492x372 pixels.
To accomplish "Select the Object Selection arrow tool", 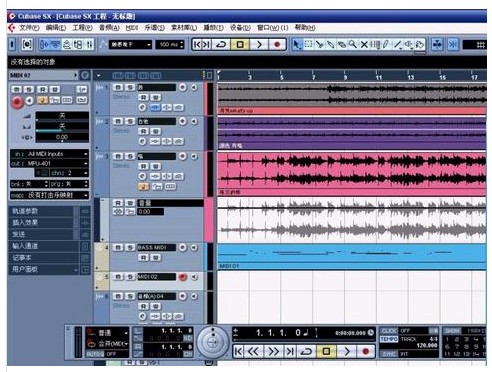I will point(297,44).
